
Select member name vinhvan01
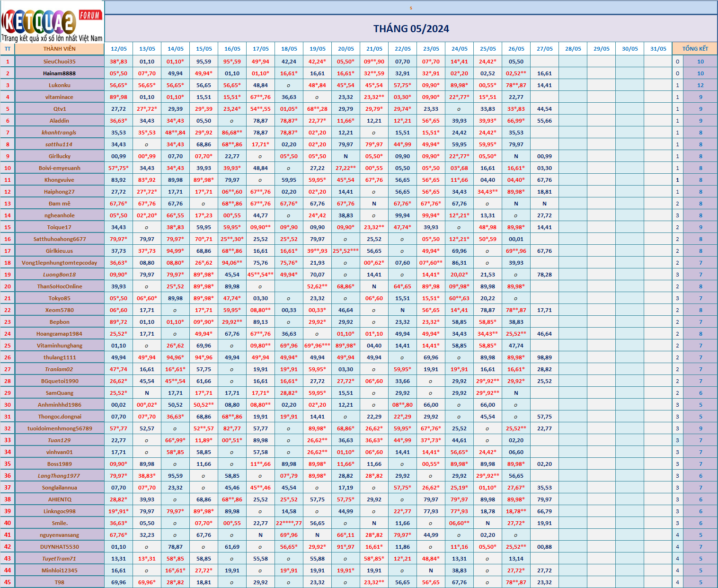pos(60,452)
